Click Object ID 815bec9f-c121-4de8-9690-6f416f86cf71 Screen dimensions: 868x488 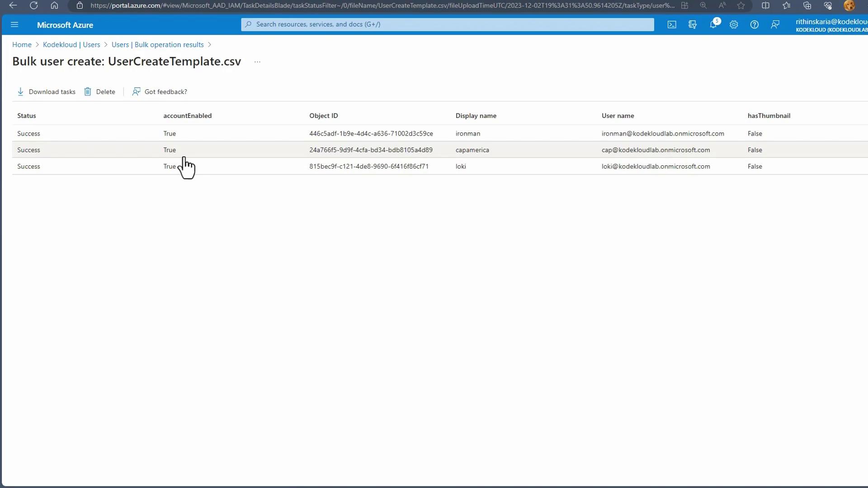369,166
